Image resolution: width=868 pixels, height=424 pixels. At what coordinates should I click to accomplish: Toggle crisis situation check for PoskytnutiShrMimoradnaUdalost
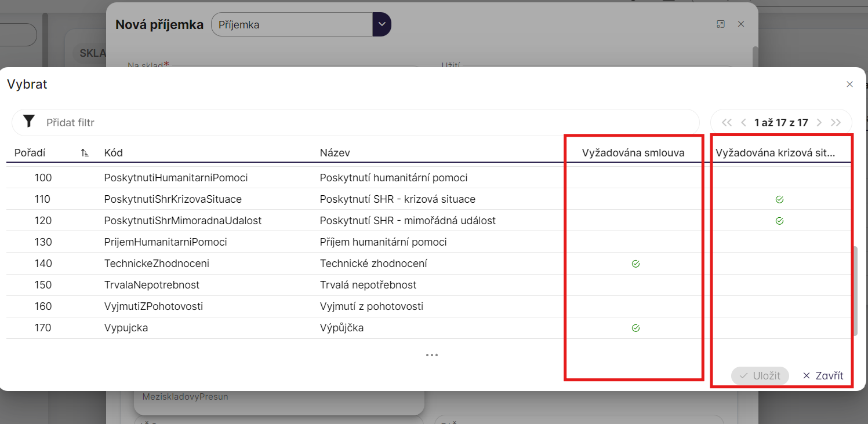(779, 221)
